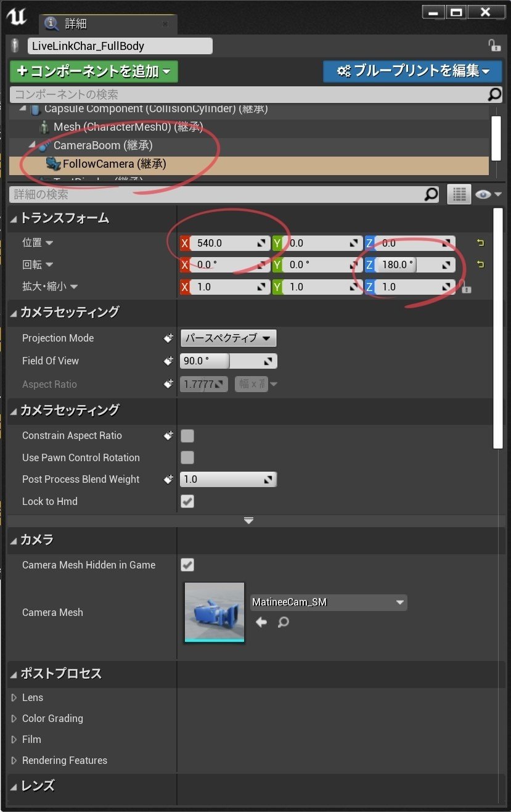Browse to MatineeCam_SM with the magnifier icon
Image resolution: width=511 pixels, height=812 pixels.
click(x=283, y=622)
